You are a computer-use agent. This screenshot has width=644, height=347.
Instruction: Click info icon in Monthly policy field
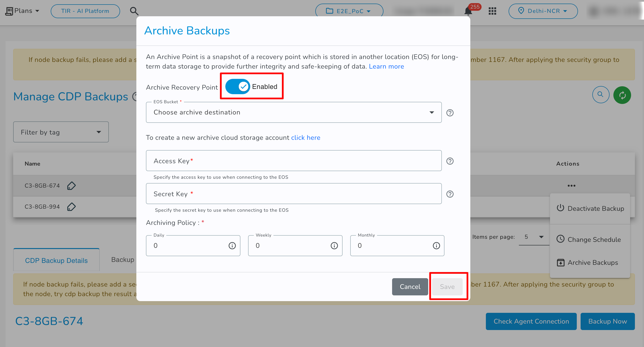pyautogui.click(x=436, y=246)
